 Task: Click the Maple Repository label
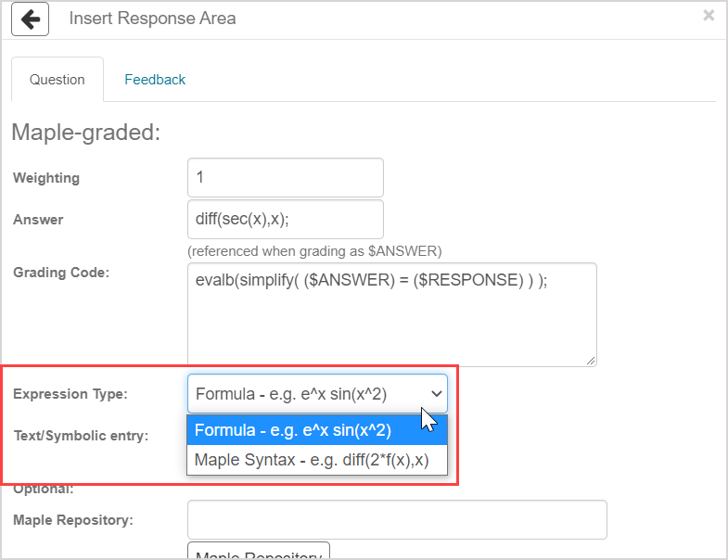pyautogui.click(x=73, y=520)
